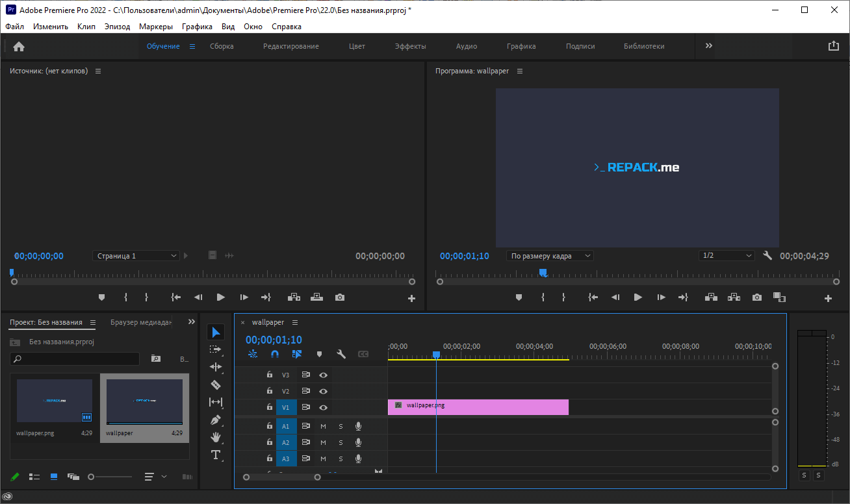Select the Selection arrow tool

pyautogui.click(x=216, y=333)
